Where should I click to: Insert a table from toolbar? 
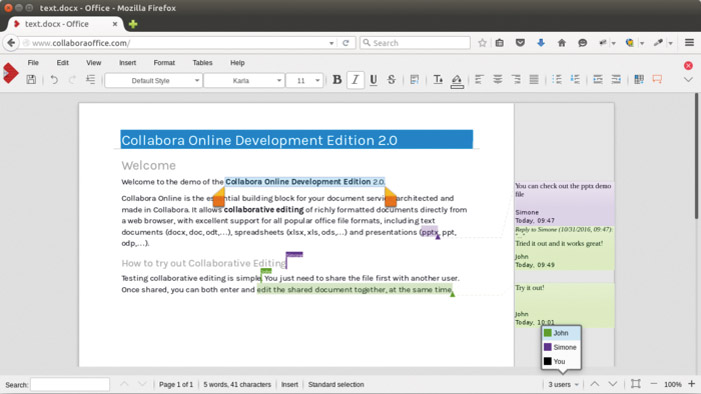(639, 80)
